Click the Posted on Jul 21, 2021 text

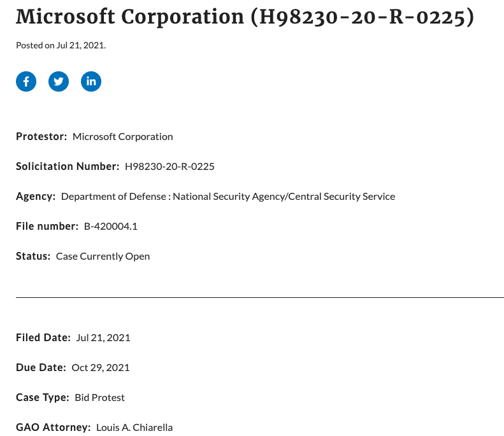(x=61, y=45)
